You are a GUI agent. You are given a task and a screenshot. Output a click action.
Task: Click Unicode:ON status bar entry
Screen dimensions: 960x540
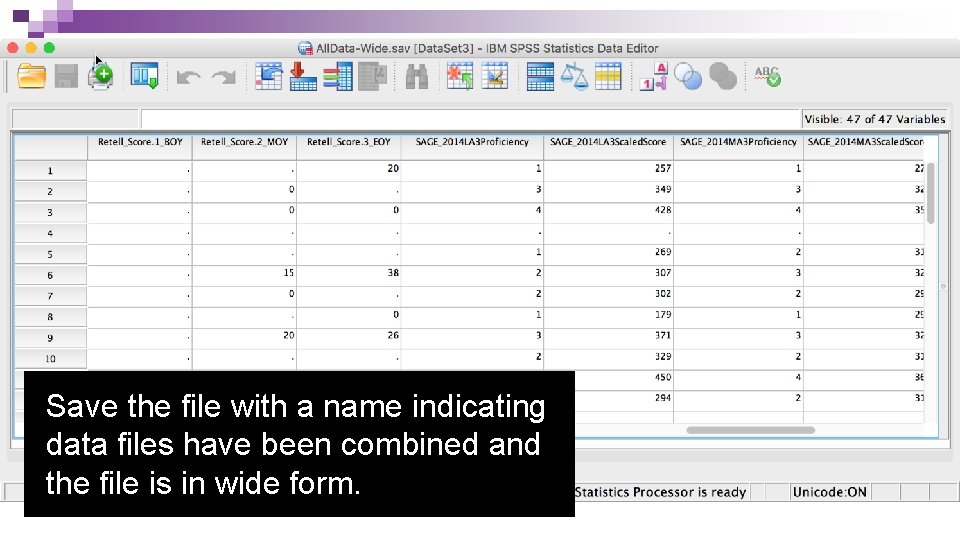830,492
